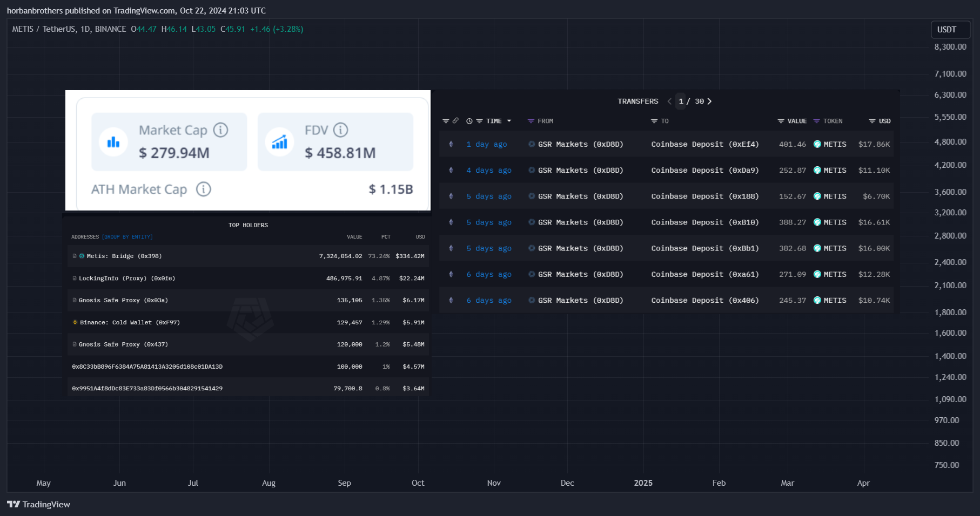Open the 5 days ago transfer with 152.67 METIS

489,196
